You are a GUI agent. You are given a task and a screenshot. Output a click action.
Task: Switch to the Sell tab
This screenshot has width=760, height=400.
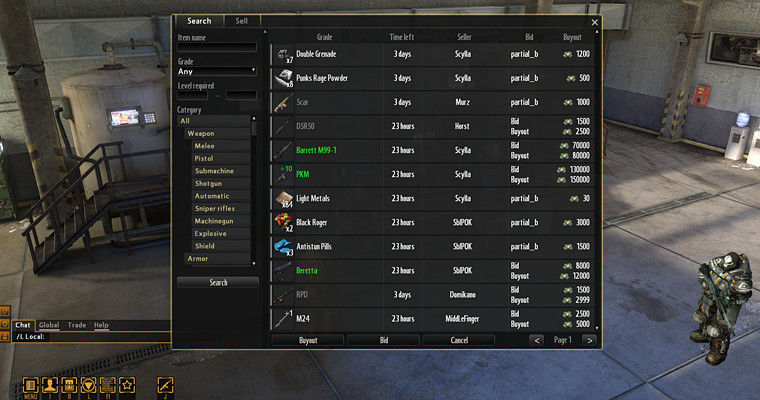(241, 21)
